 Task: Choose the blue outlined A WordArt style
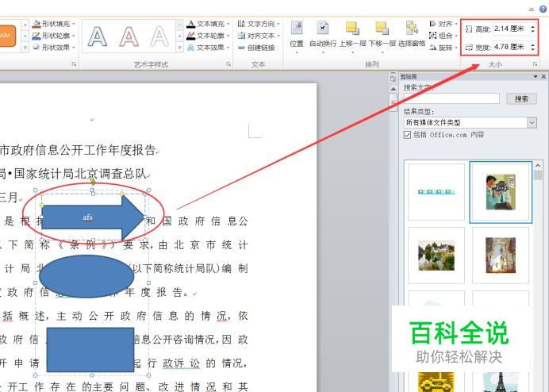[98, 36]
